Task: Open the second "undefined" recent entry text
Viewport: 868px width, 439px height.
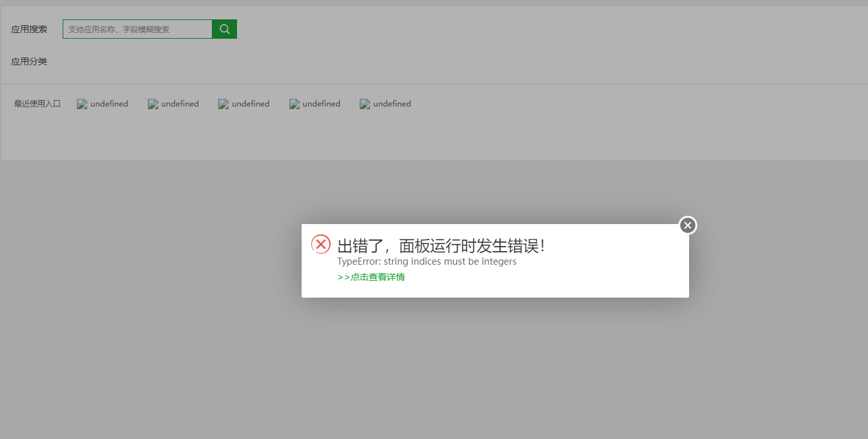Action: (180, 104)
